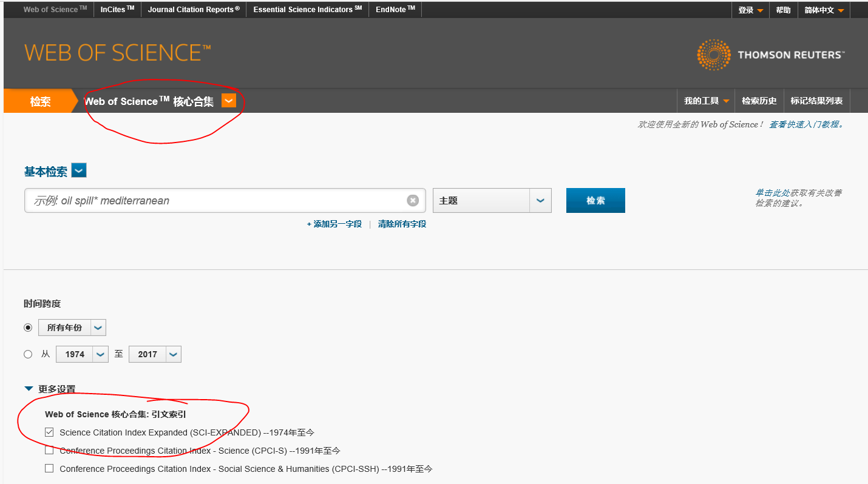Click the orange database selector dropdown arrow
The image size is (868, 484).
click(229, 101)
